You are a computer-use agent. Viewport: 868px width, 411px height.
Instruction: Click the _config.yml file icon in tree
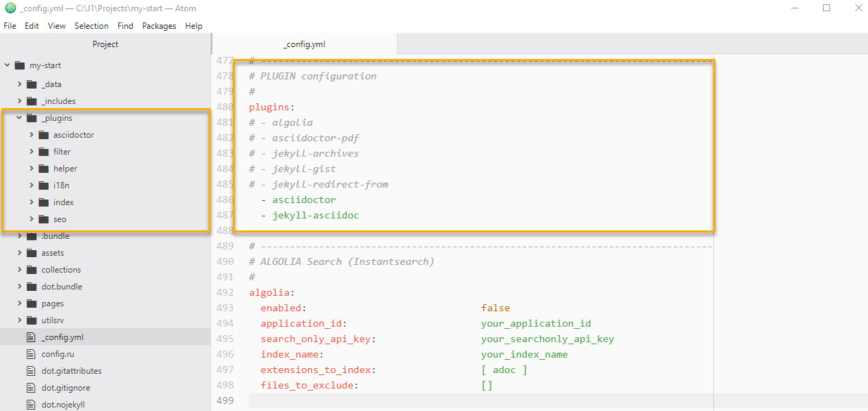[x=31, y=337]
